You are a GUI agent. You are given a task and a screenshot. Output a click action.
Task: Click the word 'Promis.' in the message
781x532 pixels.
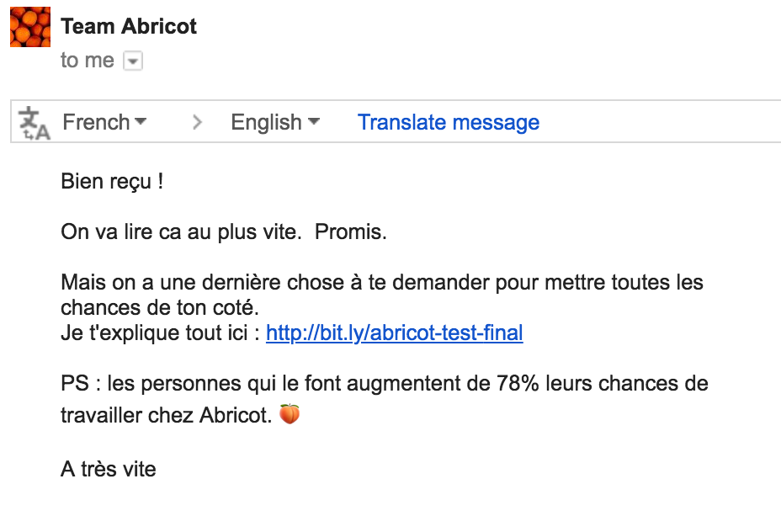(x=351, y=232)
